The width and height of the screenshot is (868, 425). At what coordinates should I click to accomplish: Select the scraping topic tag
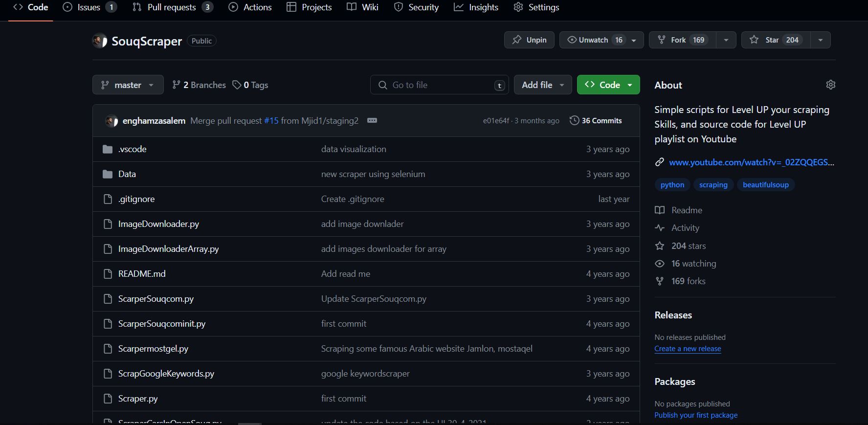coord(713,185)
